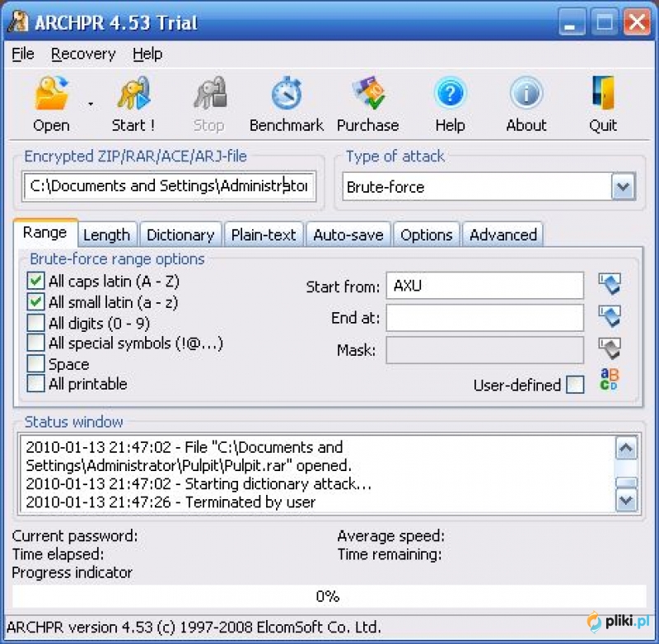Image resolution: width=659 pixels, height=644 pixels.
Task: Toggle the User-defined checkbox
Action: [575, 385]
